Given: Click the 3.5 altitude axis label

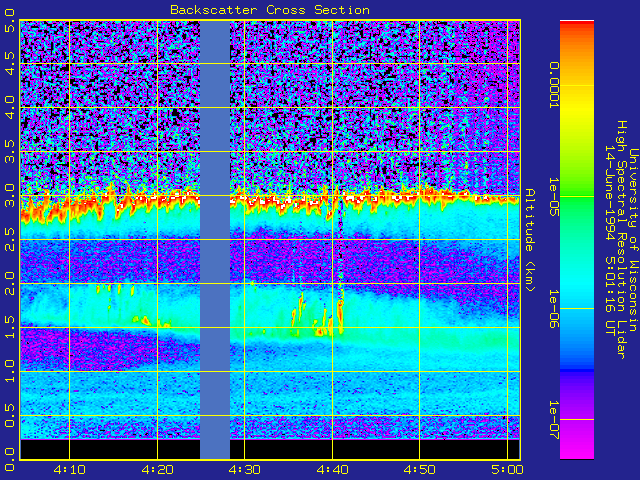Looking at the screenshot, I should (9, 151).
